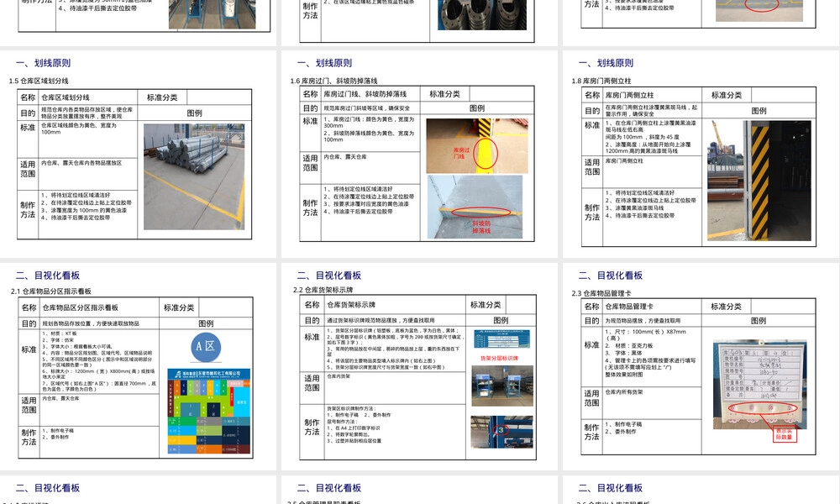The width and height of the screenshot is (840, 504).
Task: Click the subtitle '1.5 仓库区域划分线'
Action: tap(39, 81)
